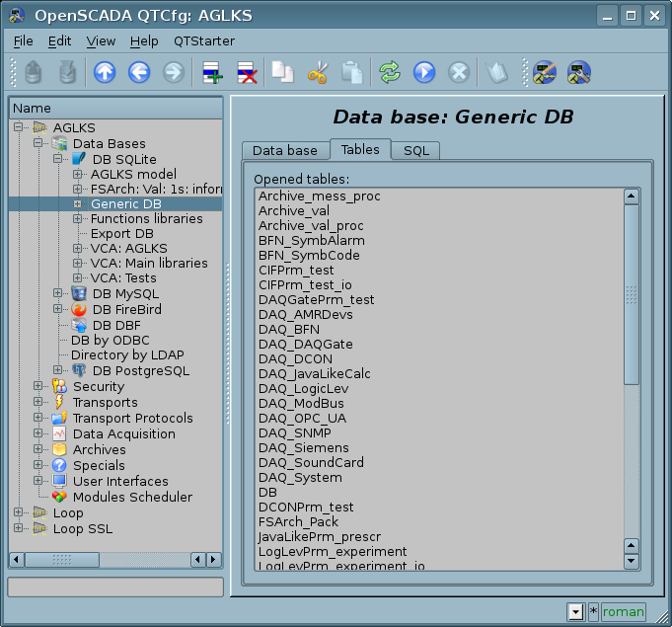672x627 pixels.
Task: Expand the DB MySQL tree node
Action: coord(59,293)
